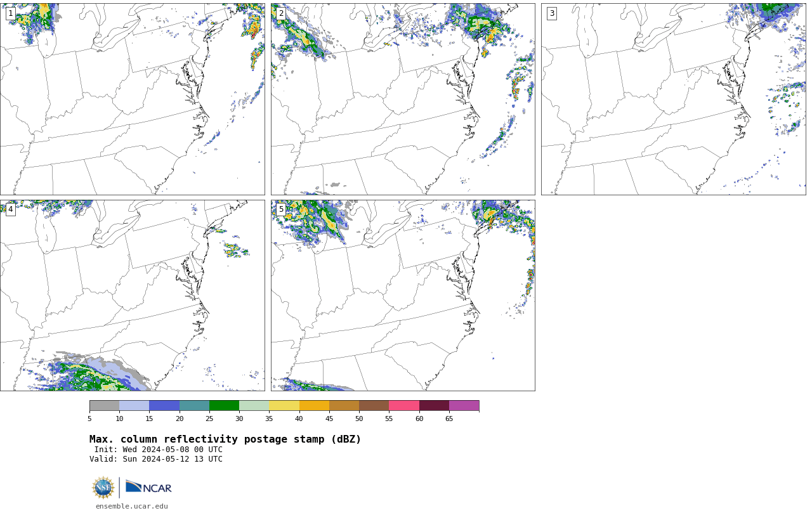Click the panel number 3 label
812x513 pixels.
click(551, 13)
